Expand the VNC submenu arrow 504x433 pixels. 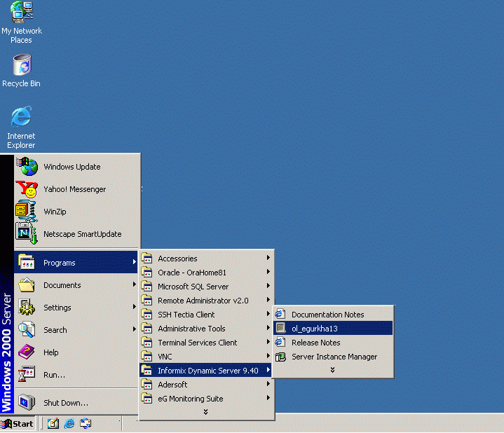[268, 356]
